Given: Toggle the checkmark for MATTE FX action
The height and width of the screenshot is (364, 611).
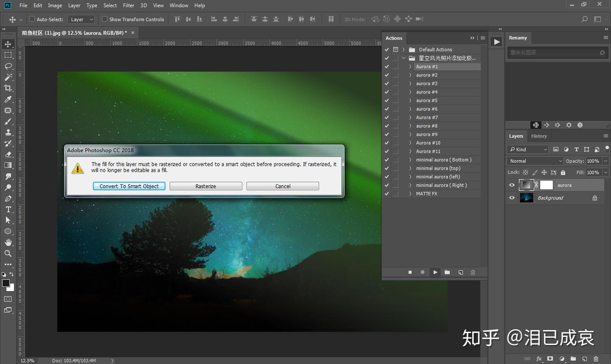Looking at the screenshot, I should [x=387, y=194].
